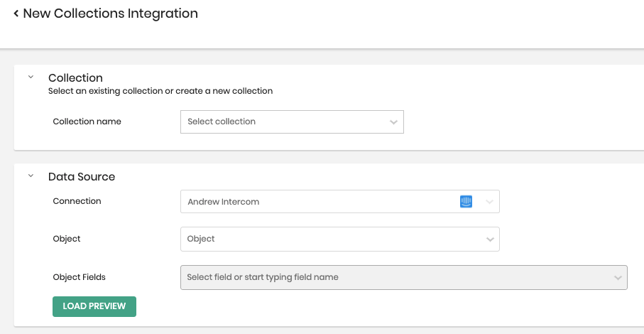Screen dimensions: 644x334
Task: Open the Object dropdown
Action: coord(339,239)
